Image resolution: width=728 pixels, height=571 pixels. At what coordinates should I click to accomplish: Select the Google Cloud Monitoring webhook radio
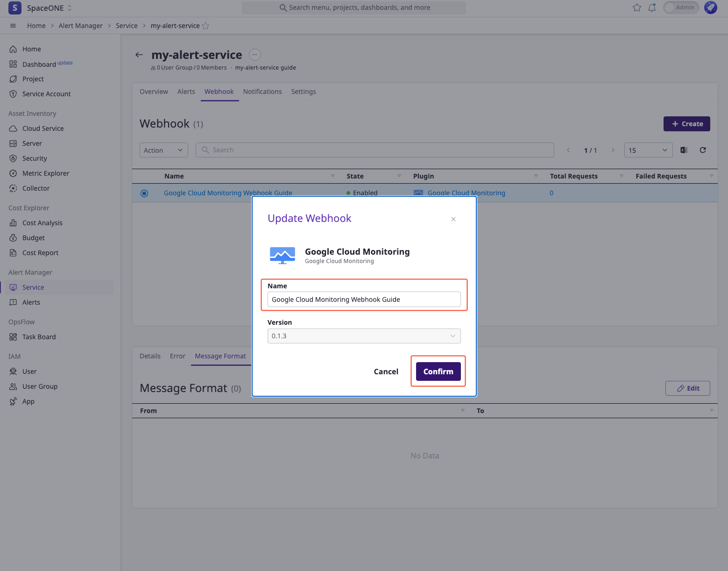(x=144, y=193)
